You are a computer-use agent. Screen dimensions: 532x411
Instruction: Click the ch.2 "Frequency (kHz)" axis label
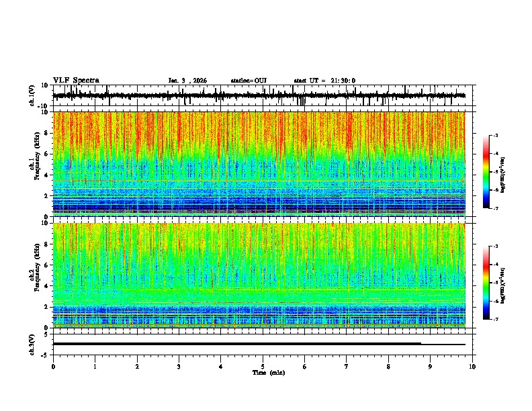click(37, 267)
